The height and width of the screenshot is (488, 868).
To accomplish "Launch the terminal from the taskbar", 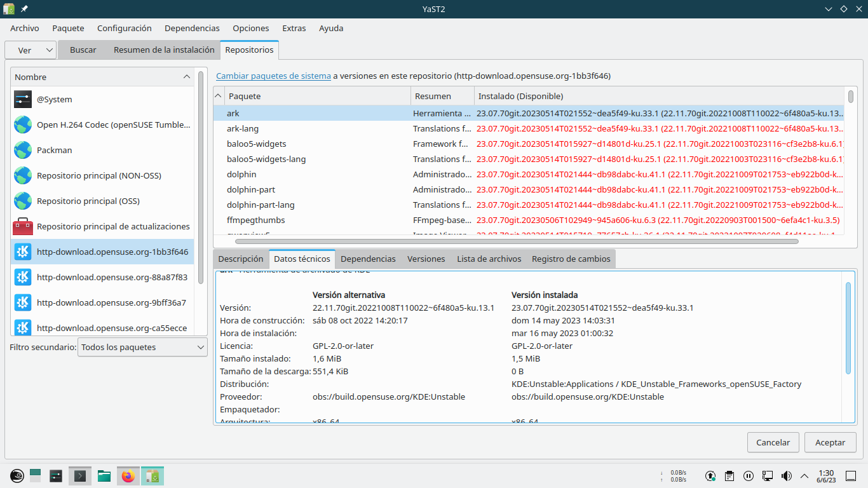I will [x=80, y=476].
